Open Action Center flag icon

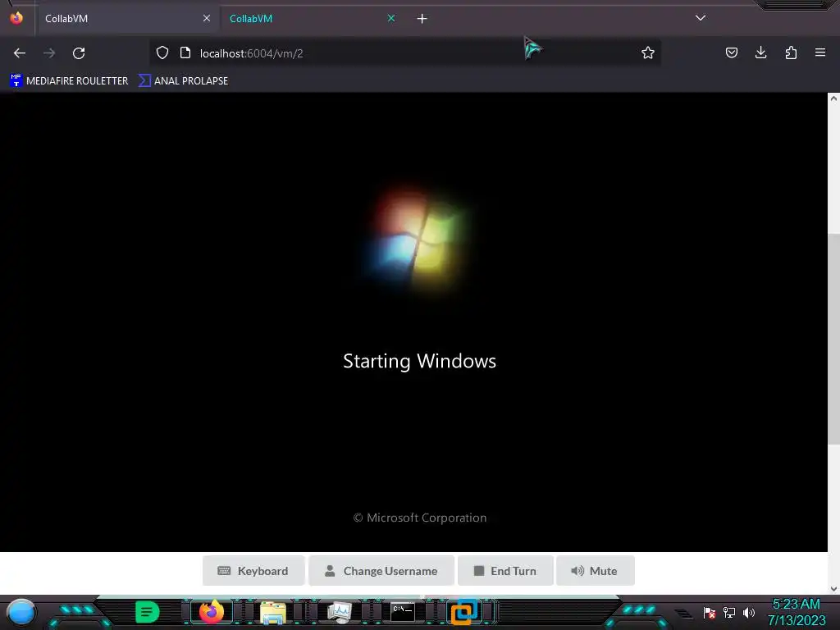[x=710, y=612]
